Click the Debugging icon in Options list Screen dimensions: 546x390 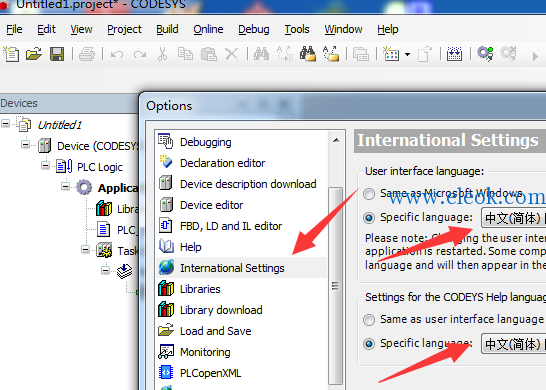(x=166, y=141)
